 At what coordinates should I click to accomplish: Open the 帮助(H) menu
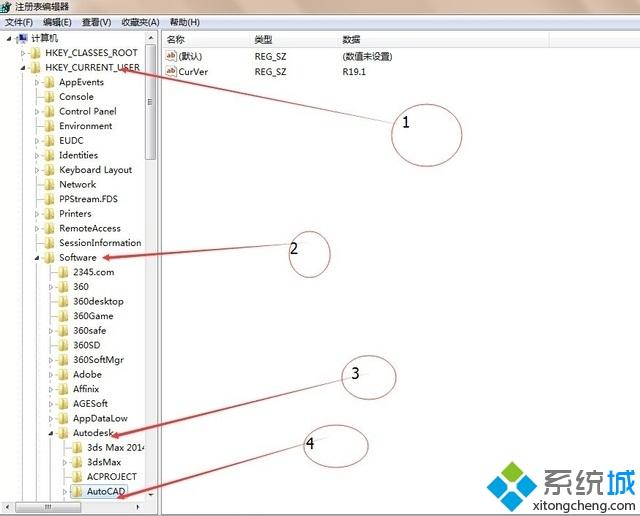pos(184,22)
